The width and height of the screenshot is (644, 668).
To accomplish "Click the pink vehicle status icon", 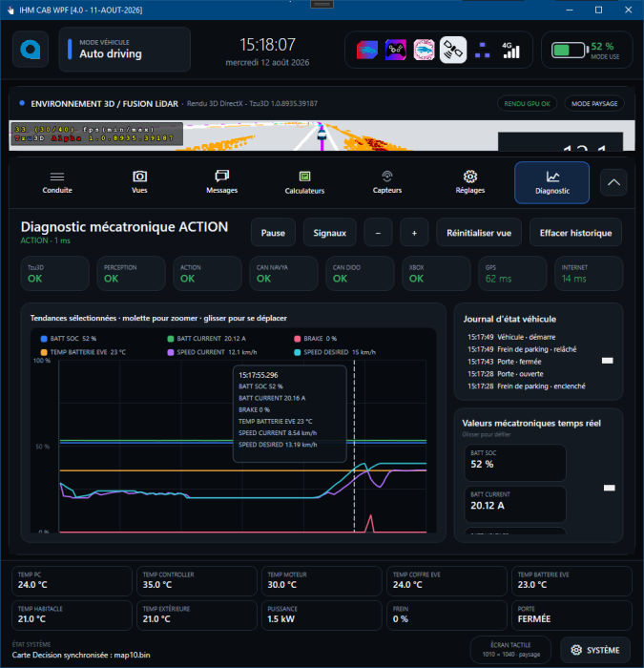I will [x=425, y=51].
